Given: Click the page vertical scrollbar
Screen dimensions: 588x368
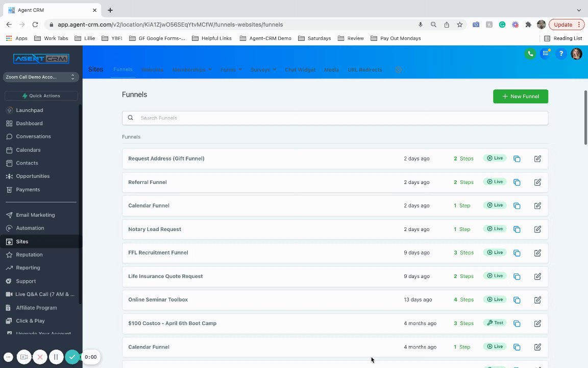Looking at the screenshot, I should coord(586,117).
